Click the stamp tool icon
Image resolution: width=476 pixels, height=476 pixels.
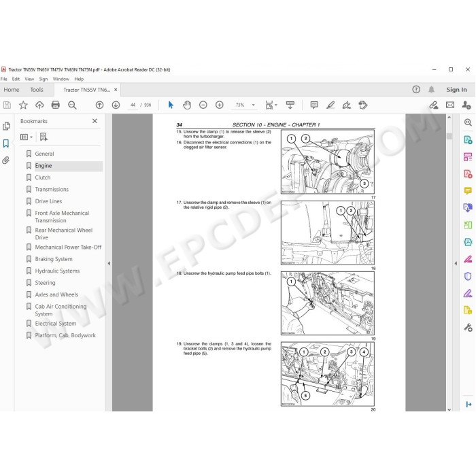pos(362,105)
